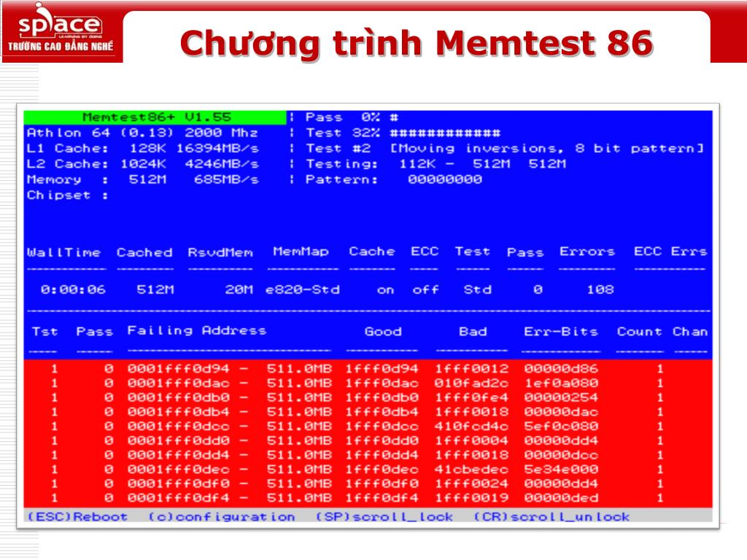This screenshot has width=747, height=560.
Task: Select failing address 0001fff0df0
Action: [178, 483]
